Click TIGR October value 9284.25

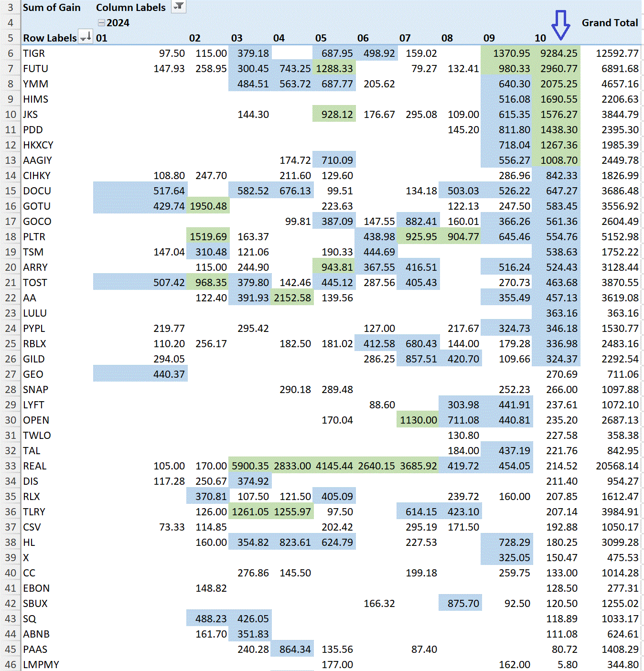pos(559,53)
